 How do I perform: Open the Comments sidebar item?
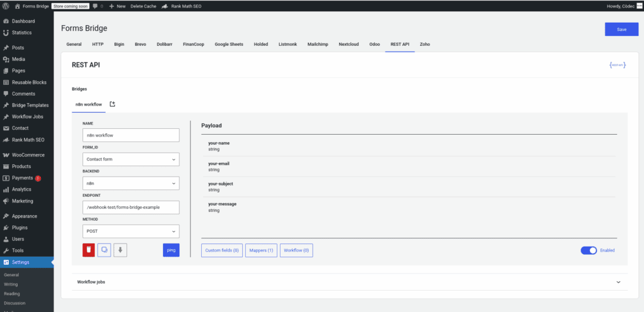click(x=26, y=94)
